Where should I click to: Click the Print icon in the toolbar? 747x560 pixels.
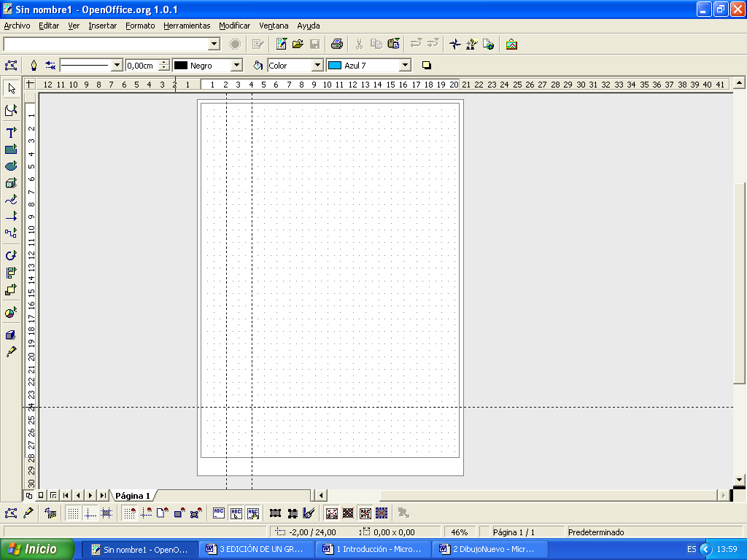click(x=336, y=44)
